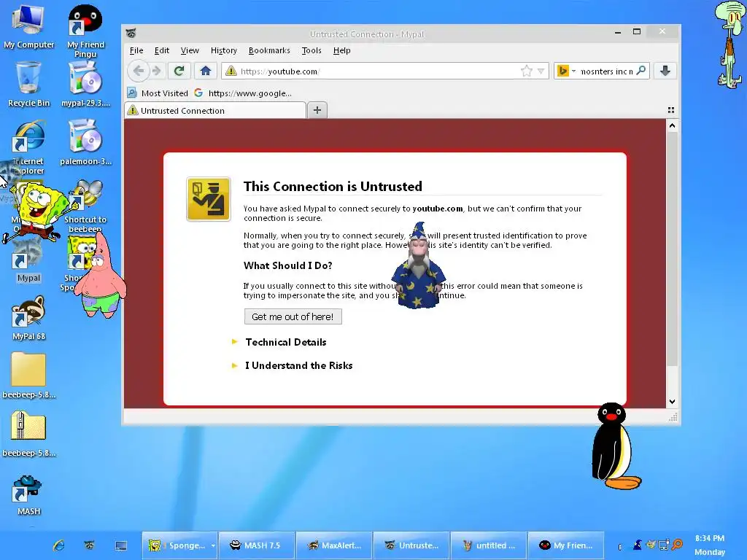Open the History menu

point(223,50)
